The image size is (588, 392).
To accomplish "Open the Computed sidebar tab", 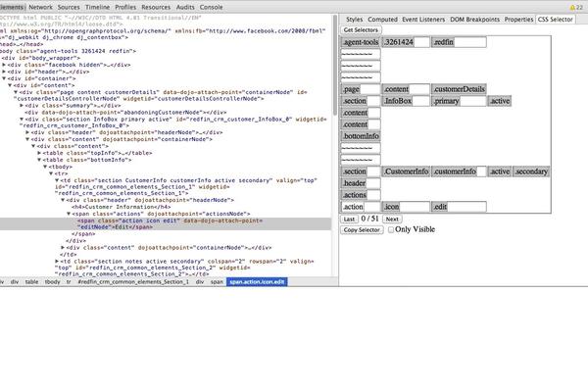I will pyautogui.click(x=382, y=20).
